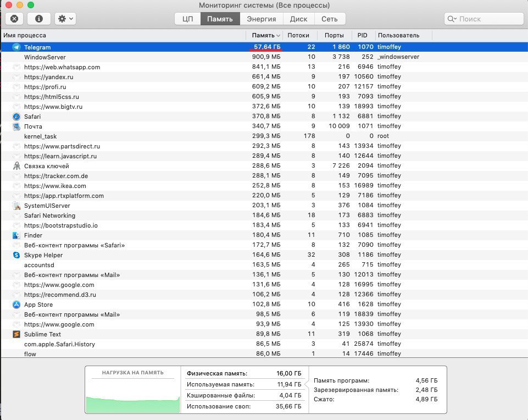
Task: Click the tracker.com.de shield icon
Action: [16, 176]
